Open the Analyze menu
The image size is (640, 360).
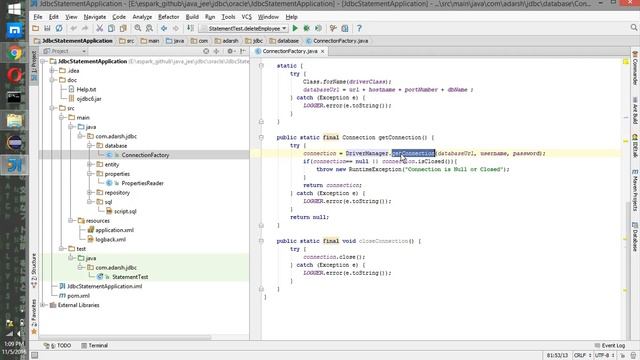point(142,17)
